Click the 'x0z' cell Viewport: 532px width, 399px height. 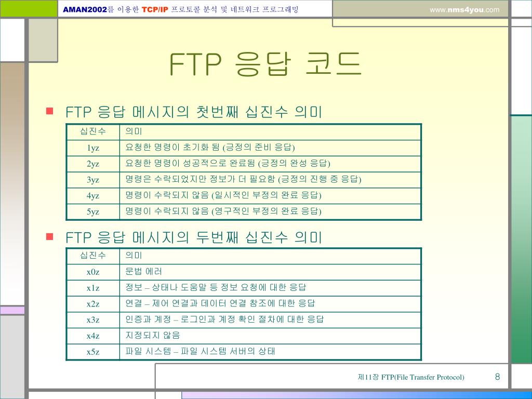coord(93,272)
